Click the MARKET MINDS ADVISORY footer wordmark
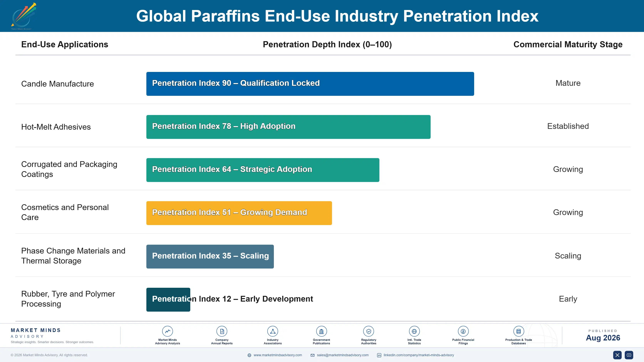This screenshot has height=362, width=644. (36, 333)
